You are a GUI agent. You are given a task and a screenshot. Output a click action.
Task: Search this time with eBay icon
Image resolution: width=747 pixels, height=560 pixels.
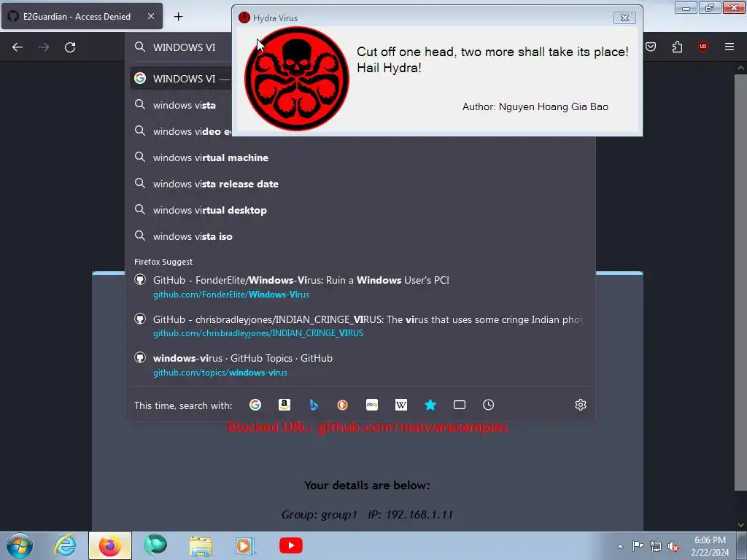pyautogui.click(x=372, y=405)
